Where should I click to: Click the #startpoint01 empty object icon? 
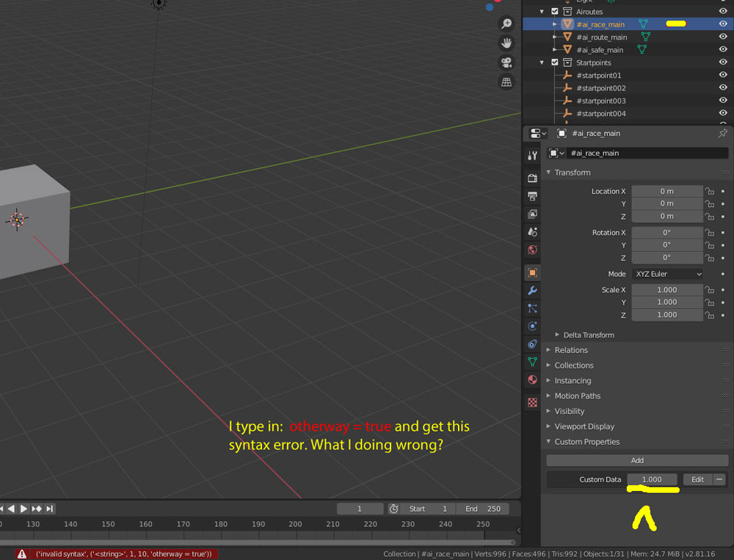567,75
